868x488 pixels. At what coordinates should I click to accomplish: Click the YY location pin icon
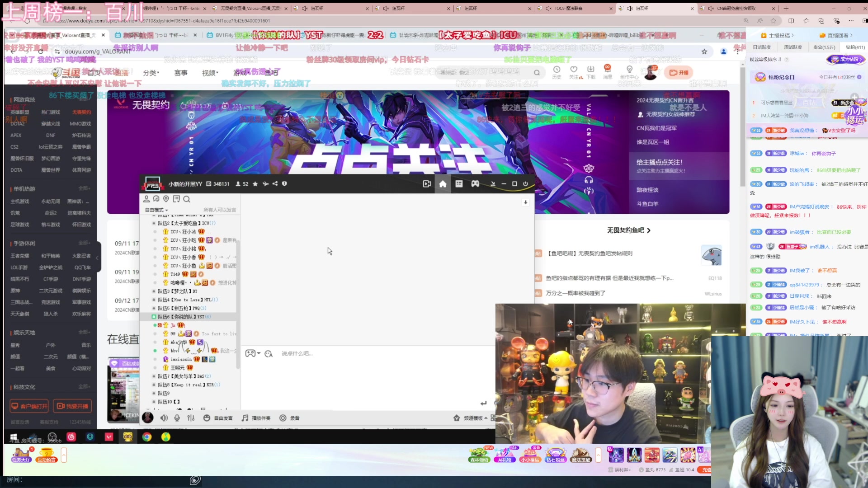tap(166, 199)
